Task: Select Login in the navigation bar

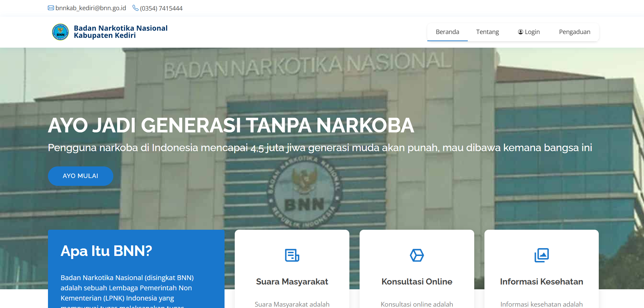Action: click(529, 32)
